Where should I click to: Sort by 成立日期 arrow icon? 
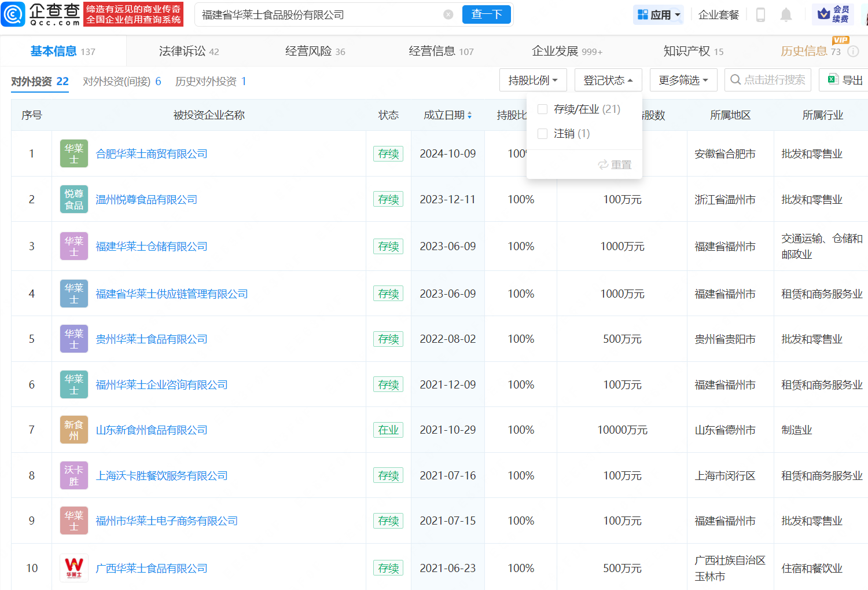(x=469, y=115)
